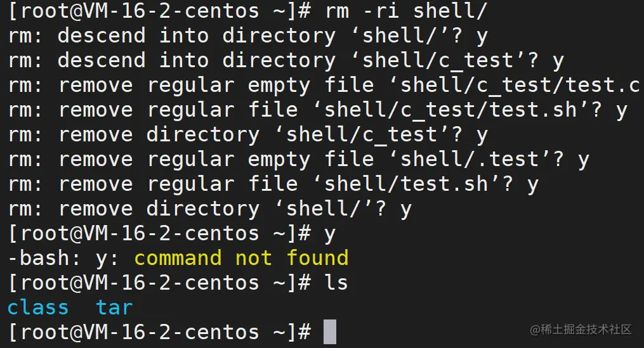Click the '-bash: y:' error prefix
The image size is (644, 348).
63,259
